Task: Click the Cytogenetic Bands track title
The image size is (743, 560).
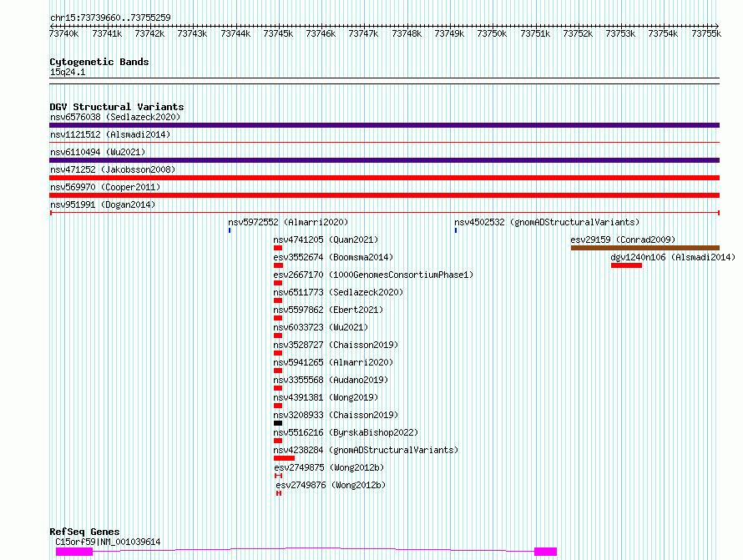Action: 99,62
